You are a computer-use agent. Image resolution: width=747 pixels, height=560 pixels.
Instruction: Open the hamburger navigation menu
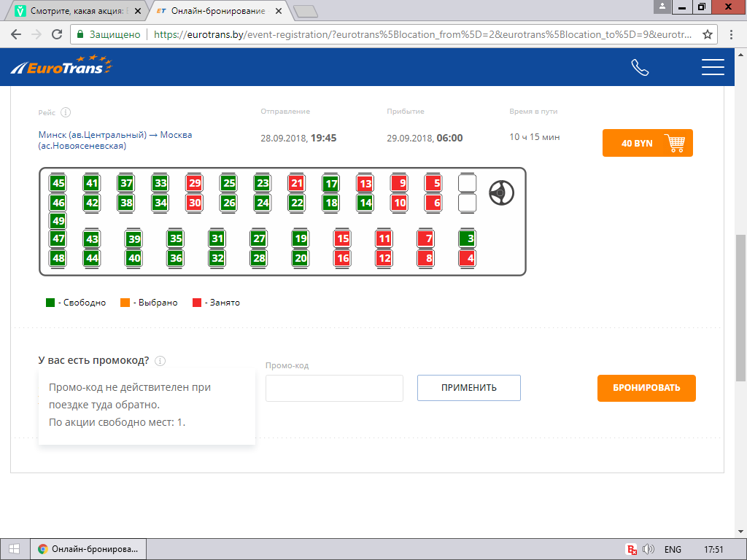coord(712,68)
